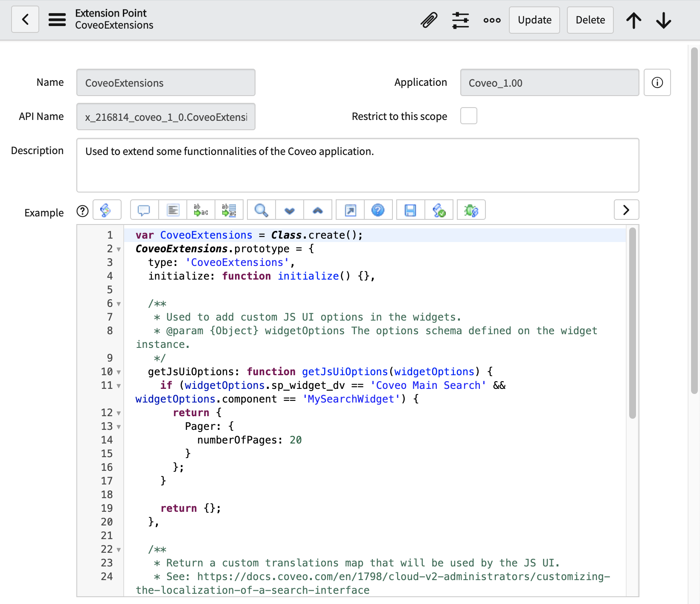The width and height of the screenshot is (700, 604).
Task: Open editor help blue question icon
Action: 378,210
